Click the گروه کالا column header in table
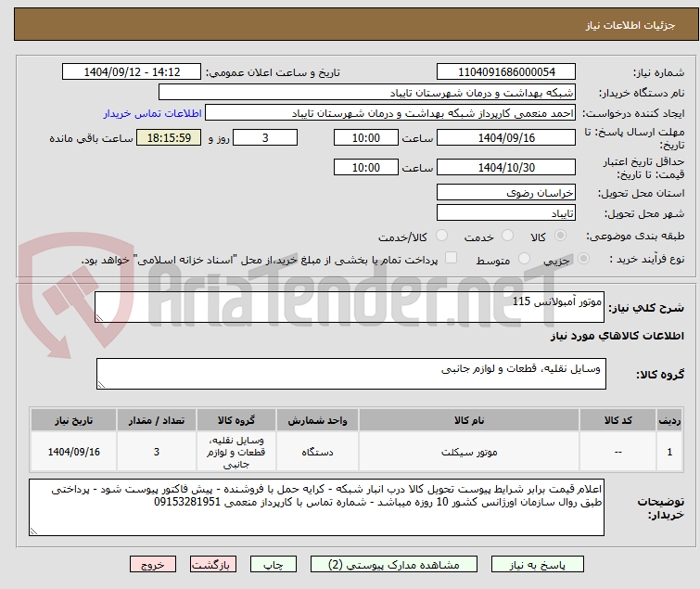 [236, 420]
